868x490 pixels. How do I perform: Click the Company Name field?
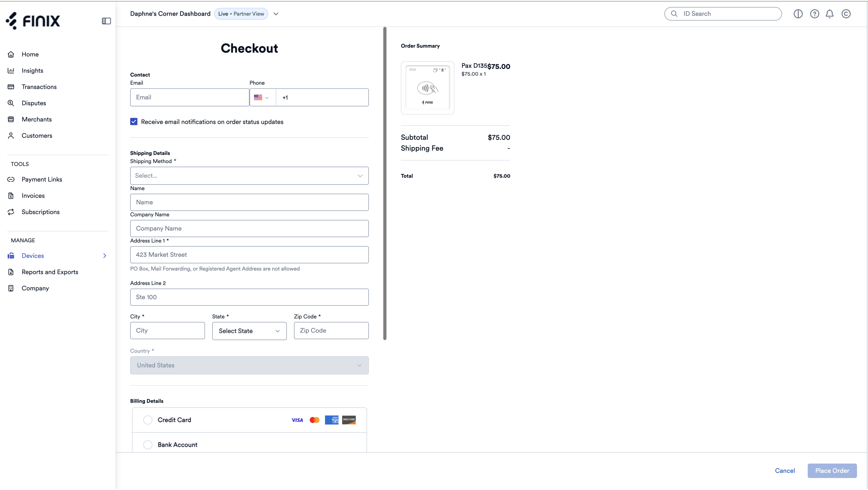tap(249, 228)
